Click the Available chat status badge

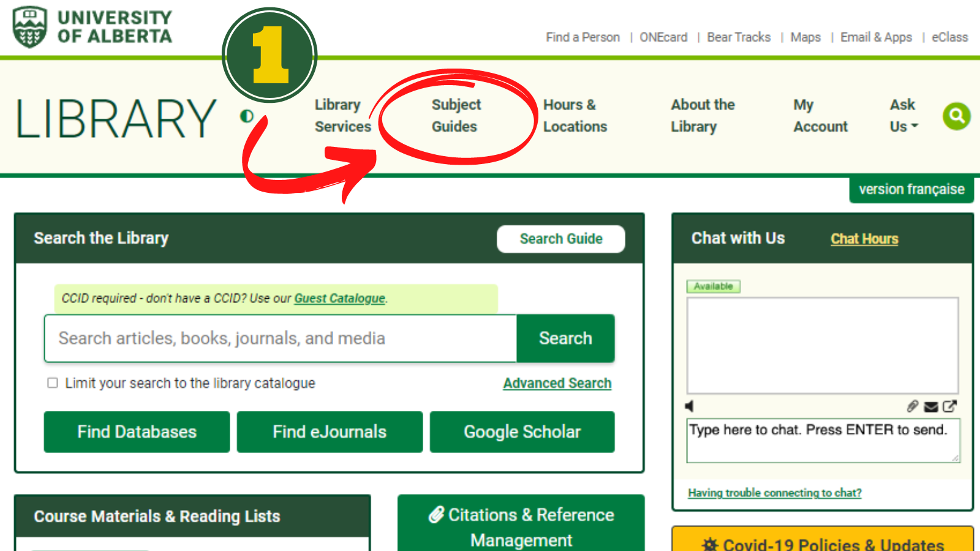coord(714,286)
